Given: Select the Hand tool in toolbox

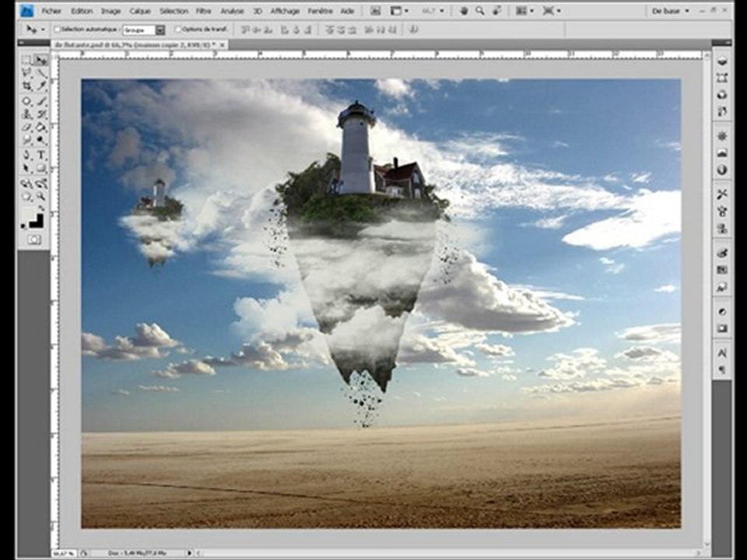Looking at the screenshot, I should tap(26, 196).
